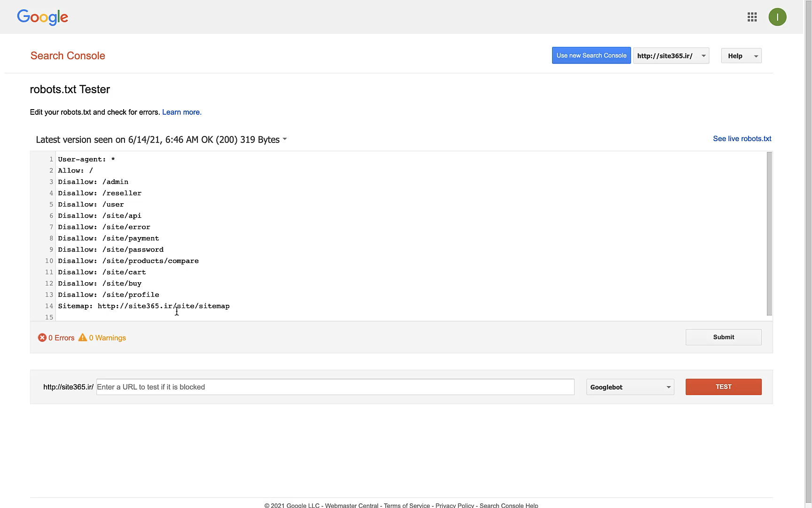Open the Learn more link
The height and width of the screenshot is (508, 812).
181,112
